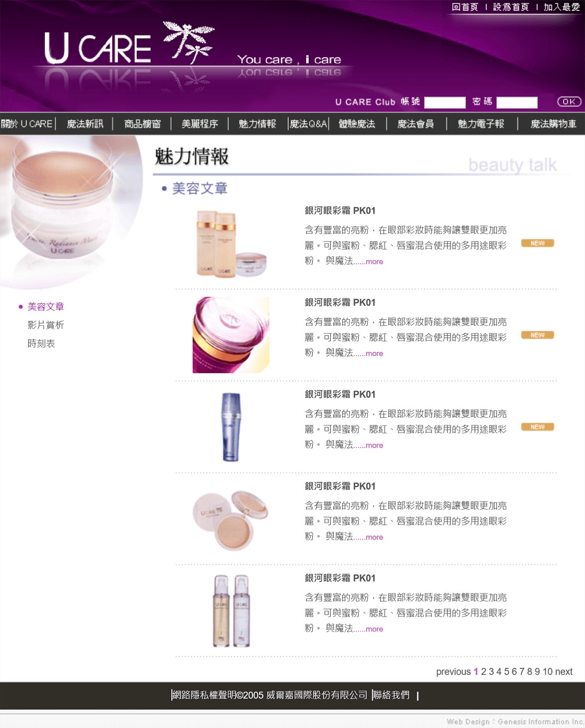Go to page 6 in pagination
The width and height of the screenshot is (585, 728).
[x=514, y=672]
